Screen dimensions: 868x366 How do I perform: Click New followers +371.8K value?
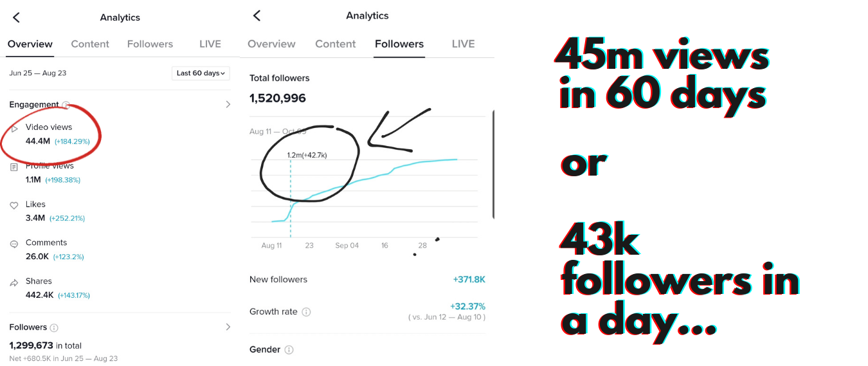469,280
